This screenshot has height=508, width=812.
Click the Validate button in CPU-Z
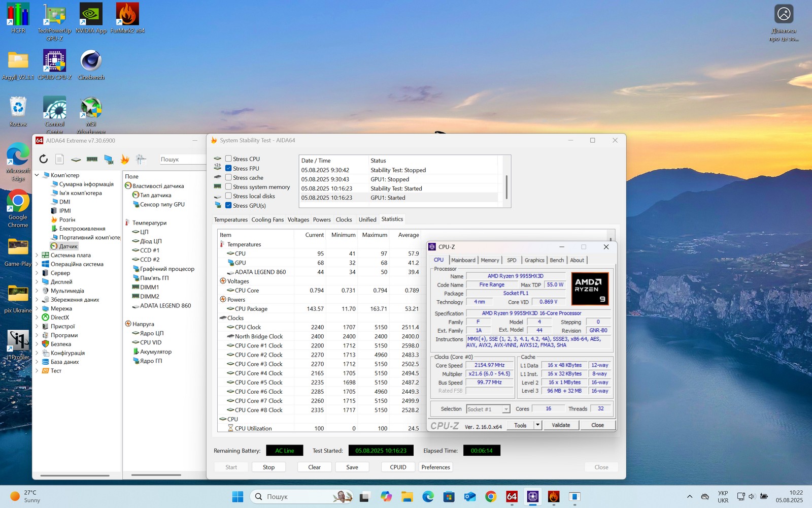561,425
